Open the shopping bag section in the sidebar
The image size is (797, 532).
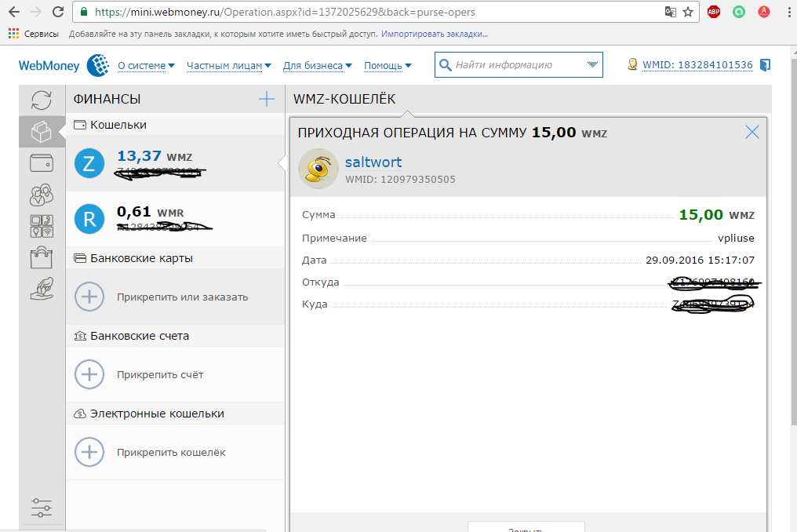pos(41,257)
